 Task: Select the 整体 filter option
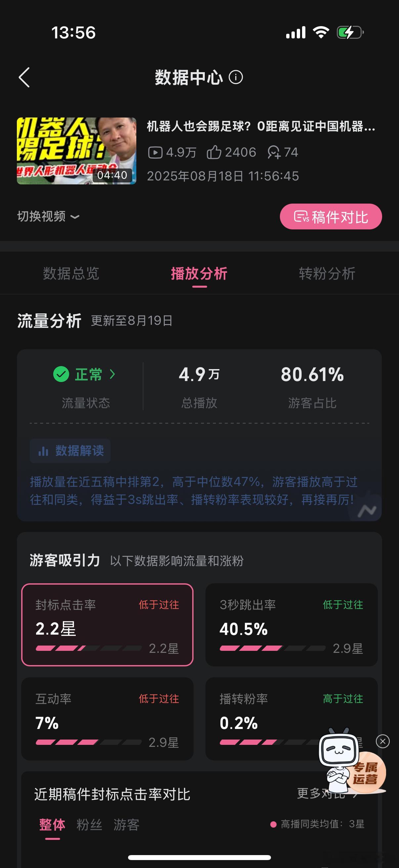tap(52, 825)
